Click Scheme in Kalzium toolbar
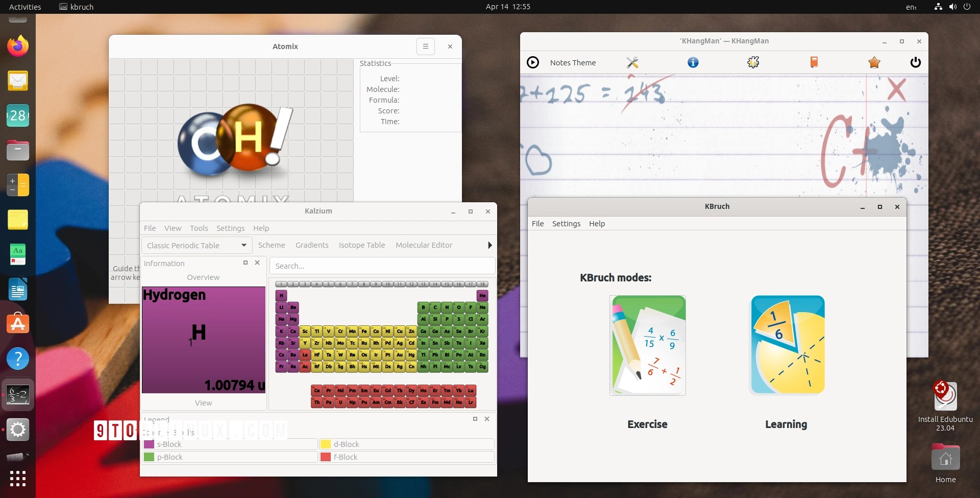This screenshot has height=498, width=980. pyautogui.click(x=272, y=245)
